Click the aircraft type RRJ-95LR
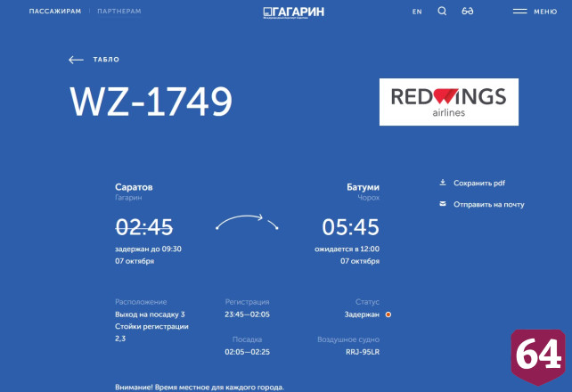 363,352
